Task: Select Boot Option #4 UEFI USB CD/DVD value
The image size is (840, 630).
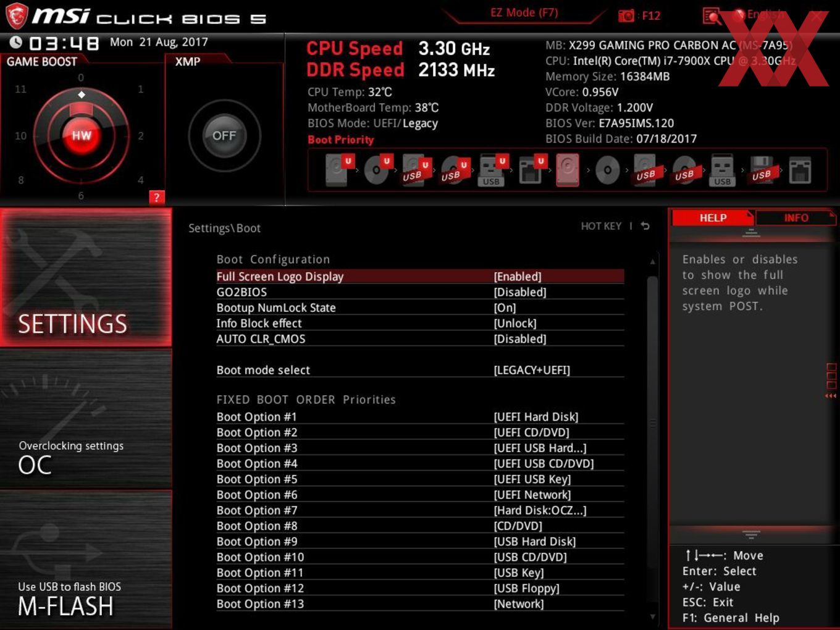Action: pos(544,463)
